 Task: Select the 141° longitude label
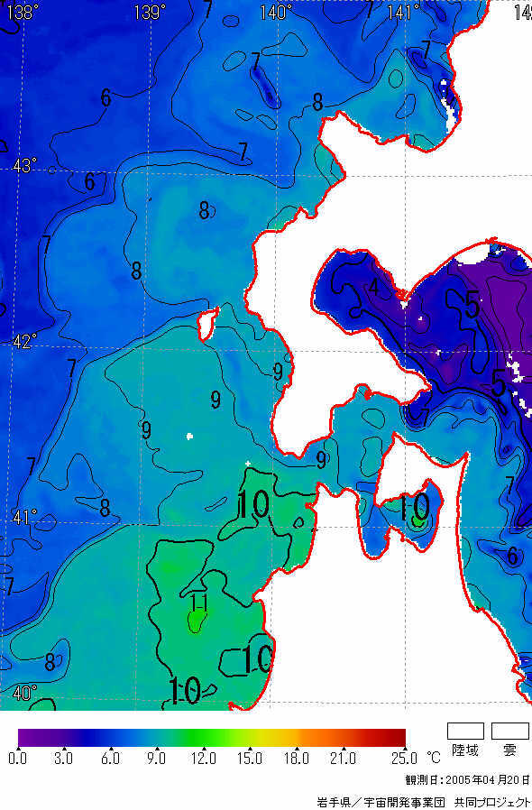403,12
